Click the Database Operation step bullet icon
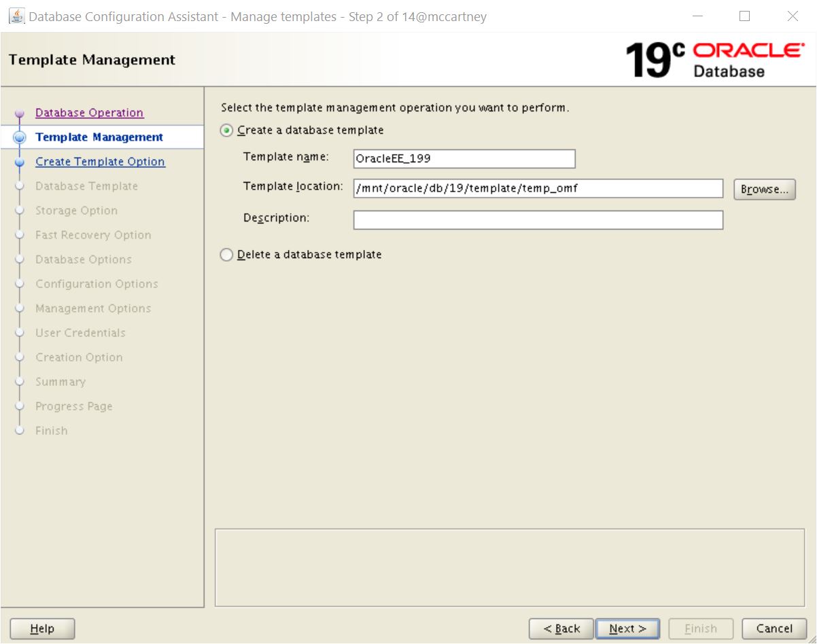Screen dimensions: 817x644 pyautogui.click(x=20, y=113)
